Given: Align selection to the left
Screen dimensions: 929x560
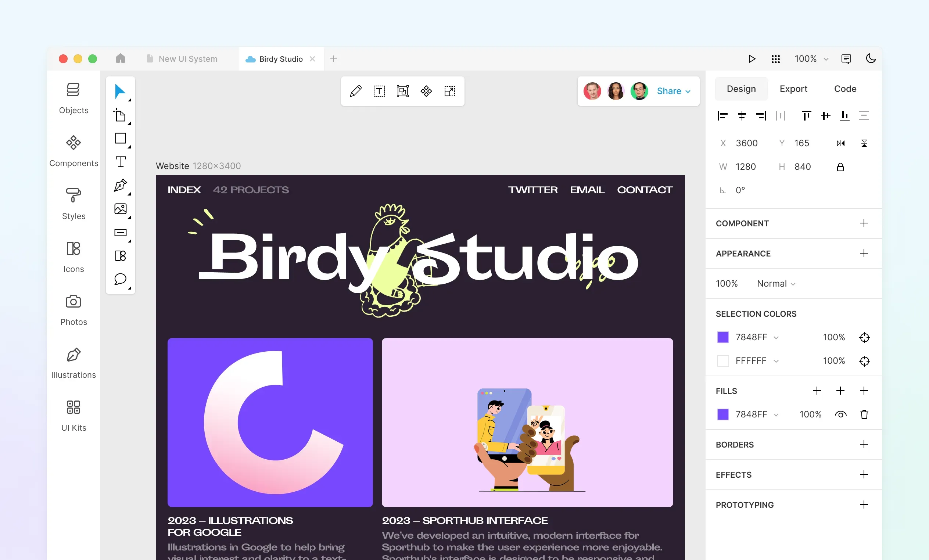Looking at the screenshot, I should (x=722, y=116).
